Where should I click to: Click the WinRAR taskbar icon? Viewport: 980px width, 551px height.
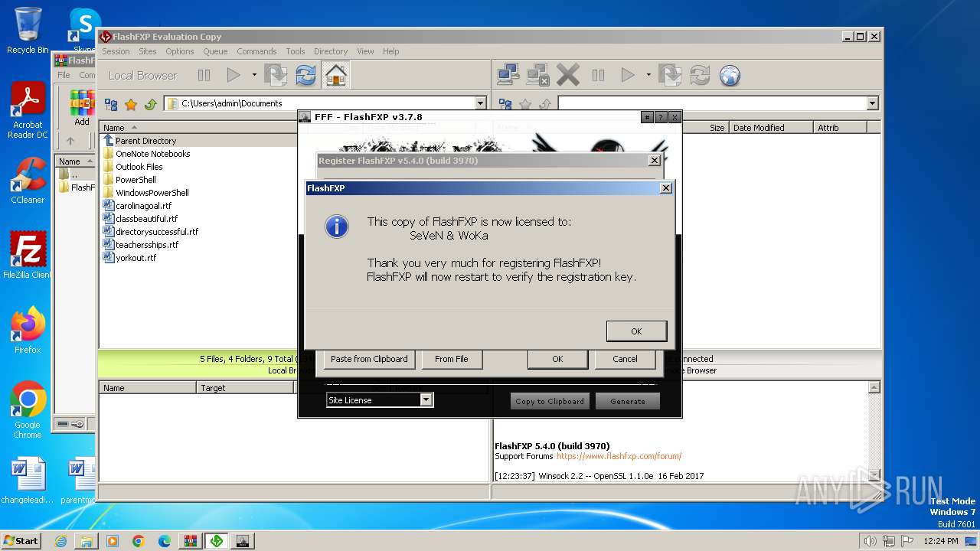coord(191,541)
